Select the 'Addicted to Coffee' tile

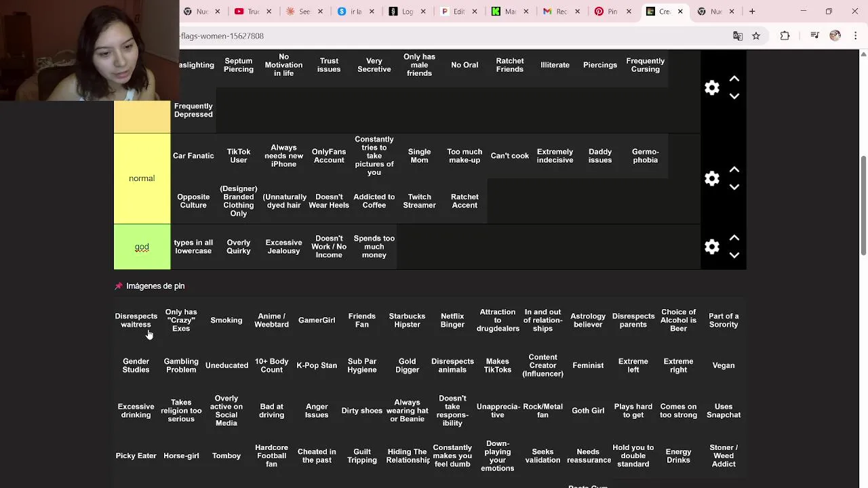click(x=374, y=201)
